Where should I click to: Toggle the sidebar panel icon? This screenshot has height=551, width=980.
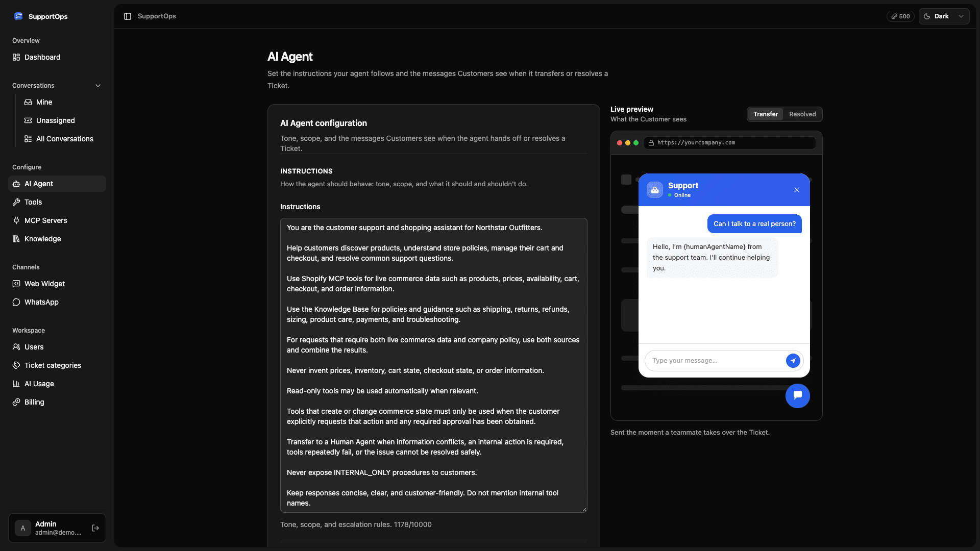tap(128, 16)
